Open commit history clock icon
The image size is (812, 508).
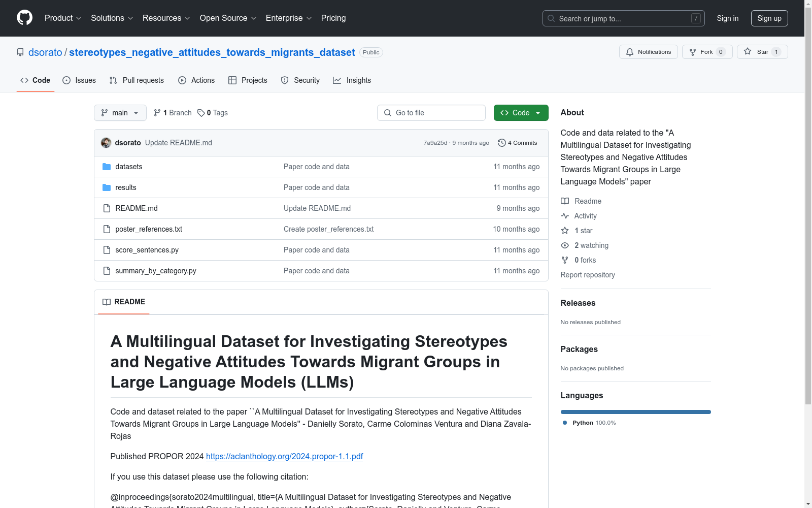(502, 143)
